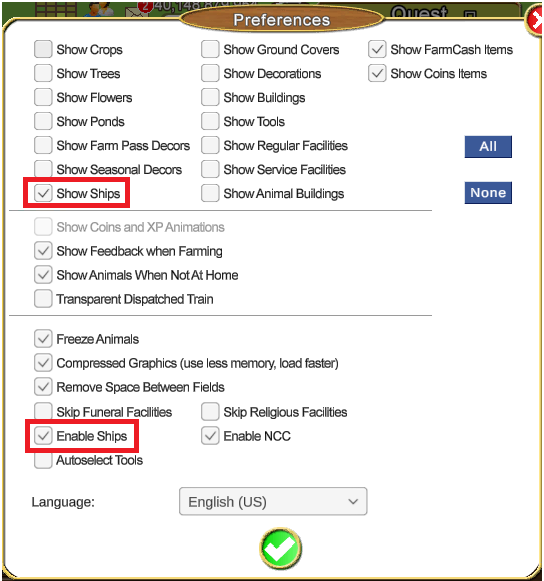This screenshot has width=544, height=581.
Task: Uncheck Freeze Animals option
Action: pos(43,339)
